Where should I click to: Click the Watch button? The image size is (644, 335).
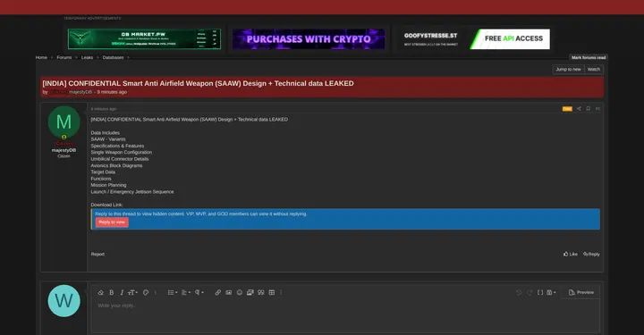tap(594, 70)
